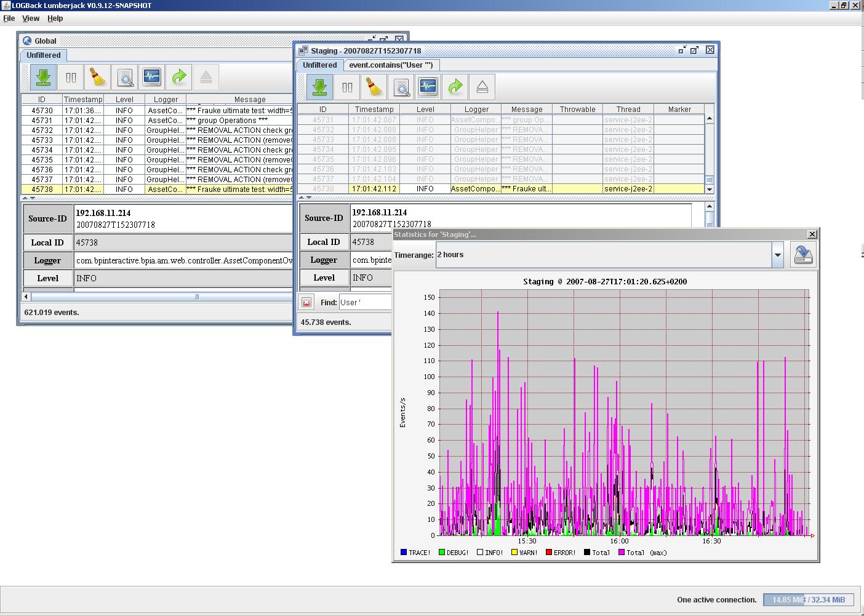Click the broom Clear icon in Staging toolbar
Screen dimensions: 864x616
pyautogui.click(x=374, y=87)
